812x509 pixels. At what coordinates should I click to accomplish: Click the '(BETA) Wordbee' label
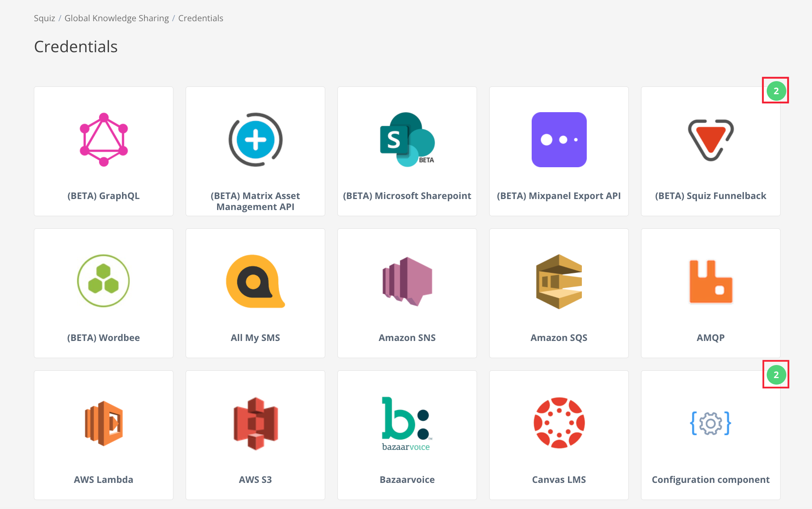104,338
